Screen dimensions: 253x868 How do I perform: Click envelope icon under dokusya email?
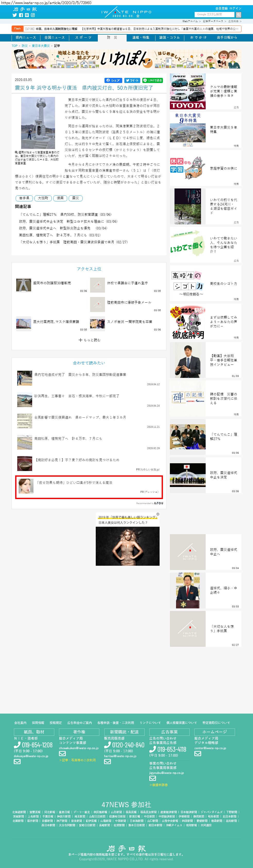[x=17, y=761]
